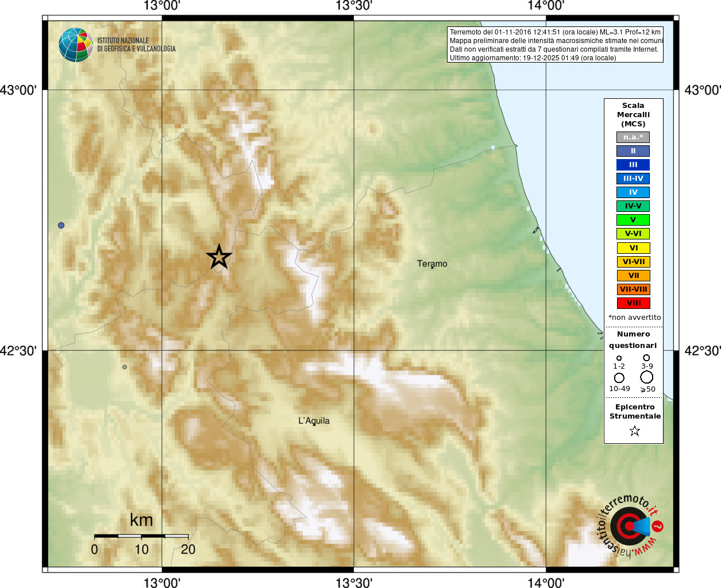Click the VII orange legend swatch
This screenshot has height=588, width=721.
pyautogui.click(x=633, y=276)
